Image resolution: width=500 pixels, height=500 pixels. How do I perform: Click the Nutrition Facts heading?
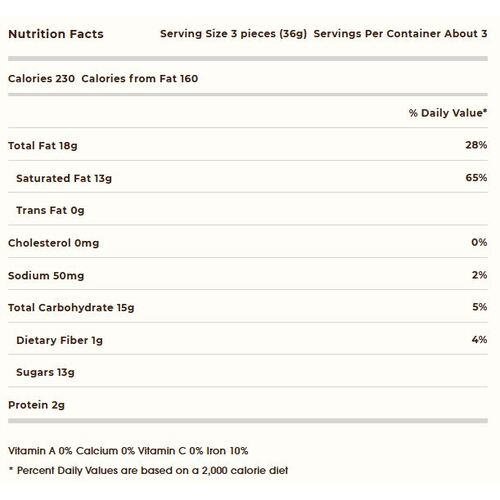[56, 34]
